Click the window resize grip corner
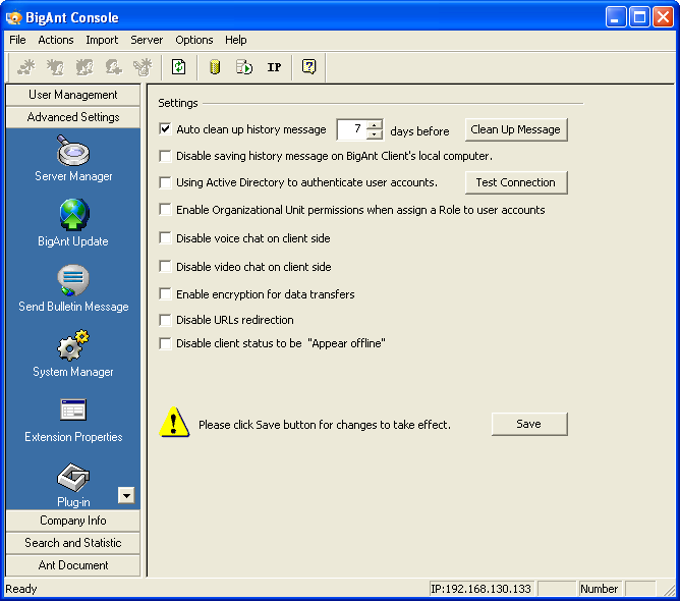 669,590
